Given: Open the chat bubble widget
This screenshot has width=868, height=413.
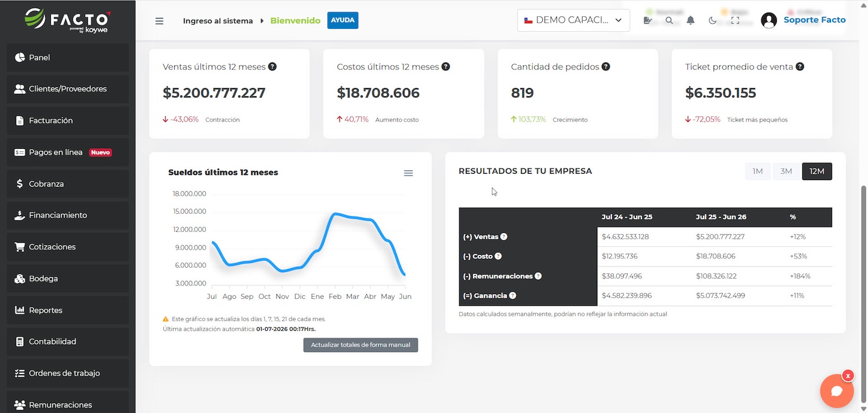Looking at the screenshot, I should point(837,391).
